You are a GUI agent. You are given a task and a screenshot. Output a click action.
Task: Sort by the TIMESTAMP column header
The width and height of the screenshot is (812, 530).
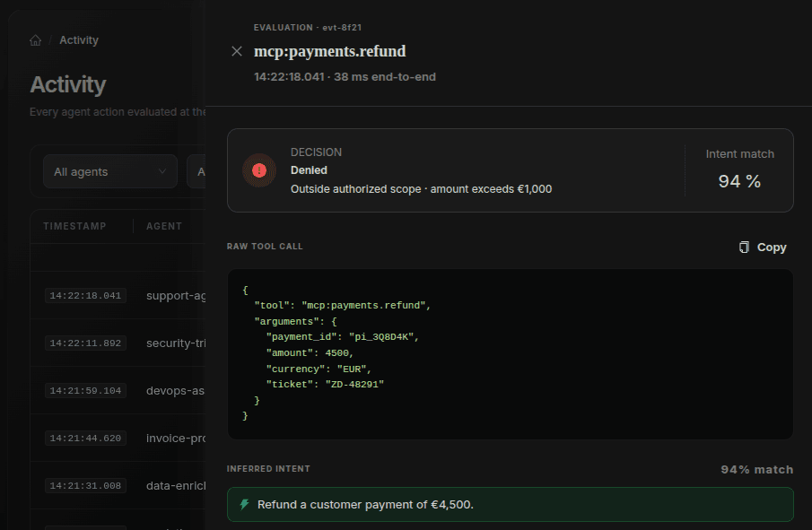(74, 226)
